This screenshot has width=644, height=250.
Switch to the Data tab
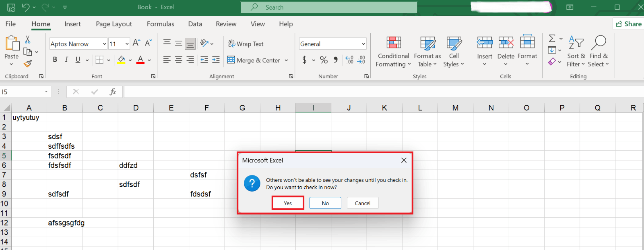(x=195, y=24)
